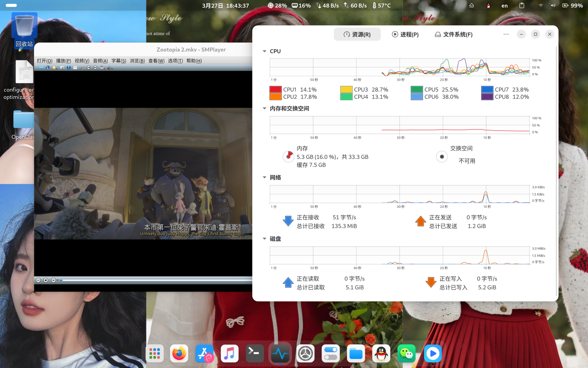The width and height of the screenshot is (588, 368).
Task: Collapse the 磁盘 disk section
Action: coord(265,239)
